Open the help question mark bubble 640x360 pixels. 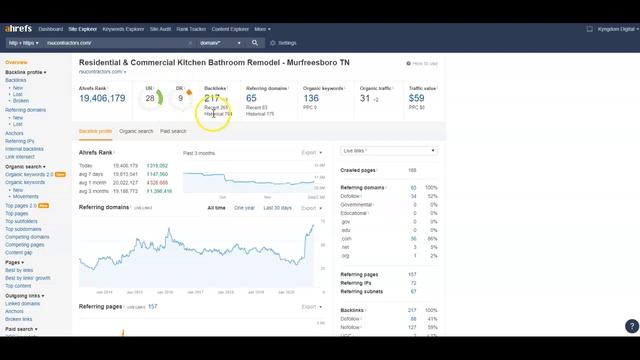632,326
